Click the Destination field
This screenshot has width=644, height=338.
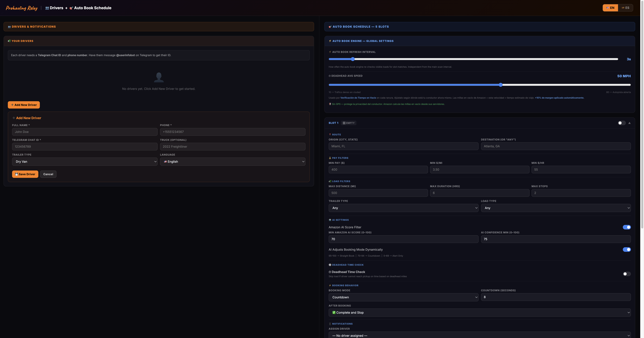click(556, 146)
